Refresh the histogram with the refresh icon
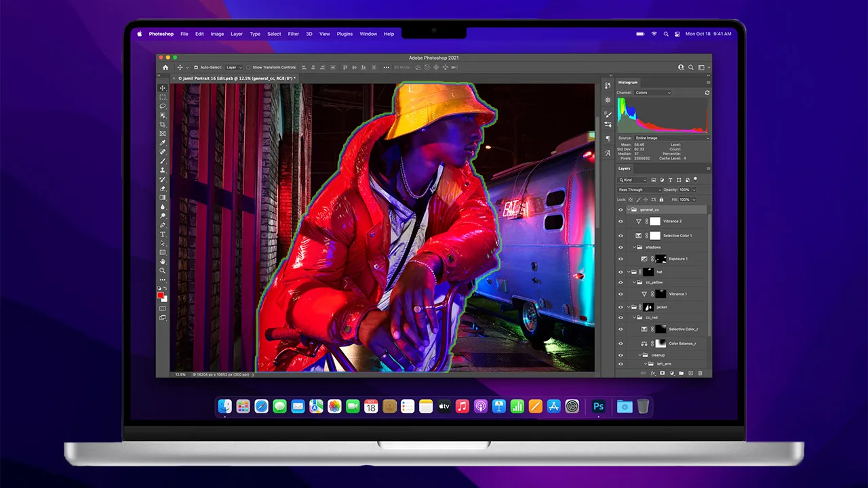This screenshot has height=488, width=868. [x=707, y=93]
